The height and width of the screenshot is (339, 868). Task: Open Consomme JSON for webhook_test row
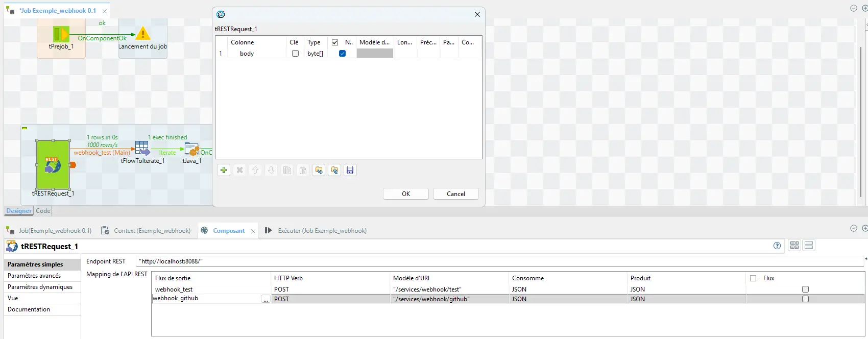point(568,289)
